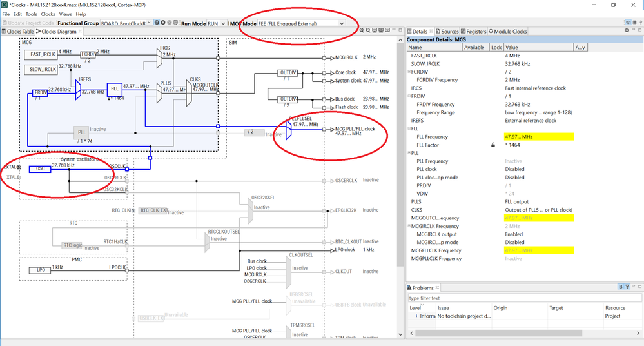Open the Functional Group combo box
Image resolution: width=644 pixels, height=346 pixels.
(x=126, y=23)
